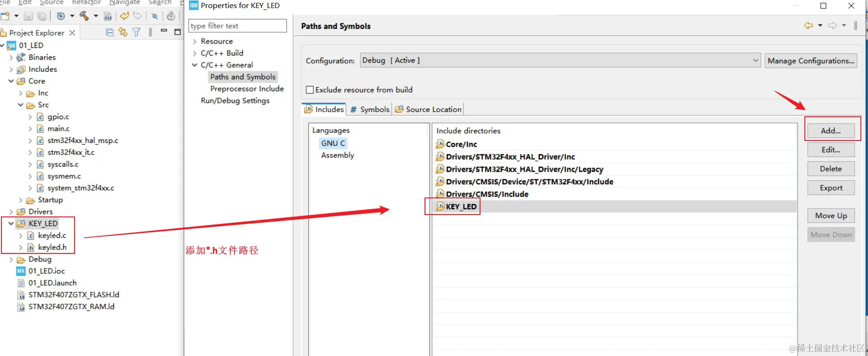The width and height of the screenshot is (868, 356).
Task: Select Run/Debug Settings in properties tree
Action: pyautogui.click(x=235, y=101)
